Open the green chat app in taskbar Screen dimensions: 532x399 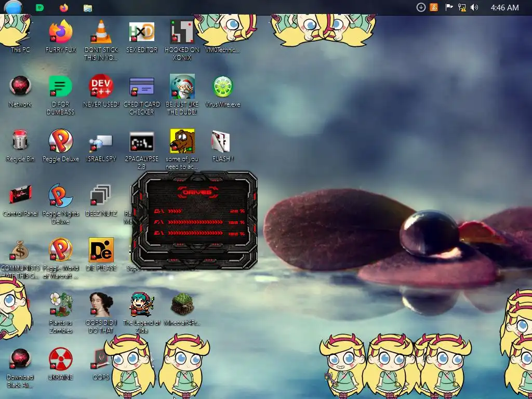point(39,7)
